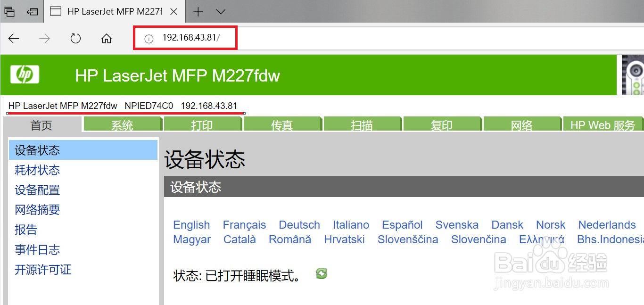Click the tab preview pane icon

[9, 11]
